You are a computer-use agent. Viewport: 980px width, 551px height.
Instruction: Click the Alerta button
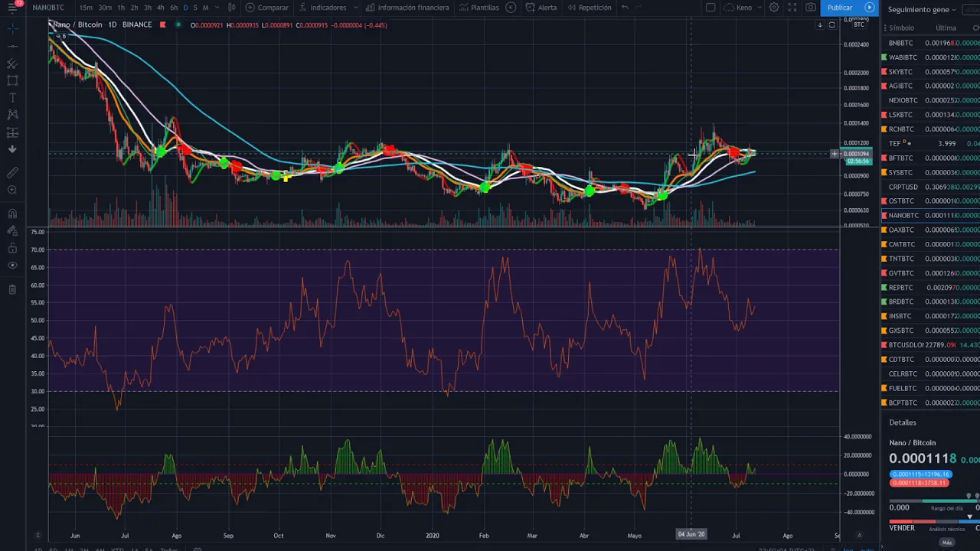[x=542, y=8]
